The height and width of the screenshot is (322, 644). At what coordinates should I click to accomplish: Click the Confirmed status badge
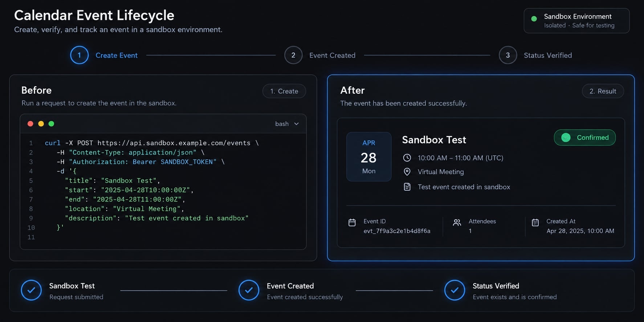[585, 138]
